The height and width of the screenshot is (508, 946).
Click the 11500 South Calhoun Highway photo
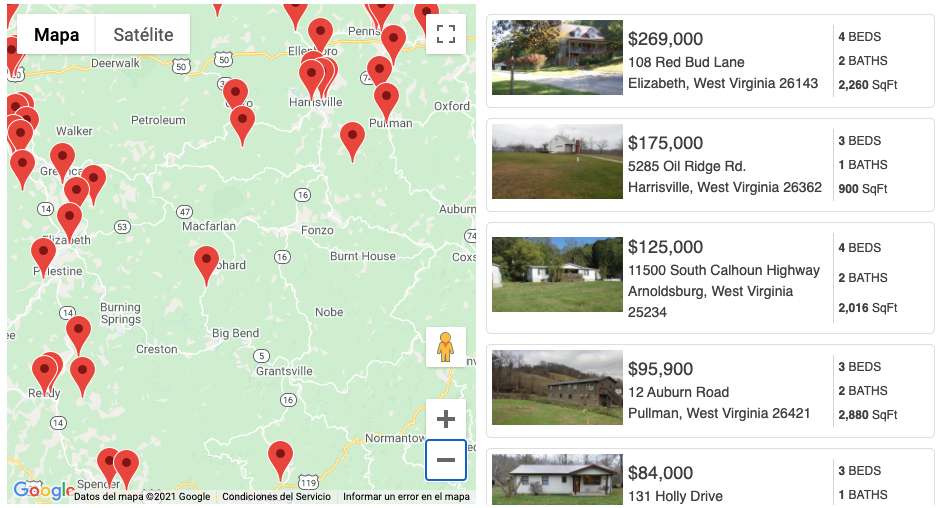click(x=557, y=274)
